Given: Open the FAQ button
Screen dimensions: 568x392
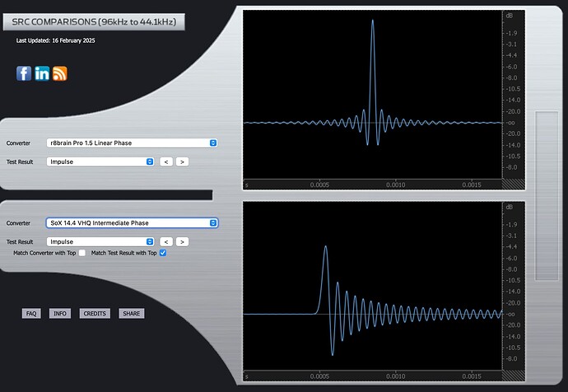Looking at the screenshot, I should click(x=31, y=314).
